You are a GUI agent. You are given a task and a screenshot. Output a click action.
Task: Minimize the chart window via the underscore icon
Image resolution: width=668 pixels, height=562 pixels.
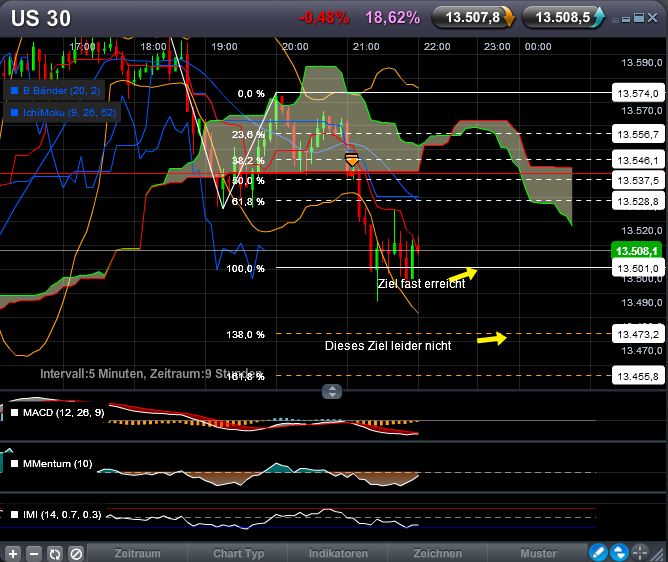(x=626, y=19)
